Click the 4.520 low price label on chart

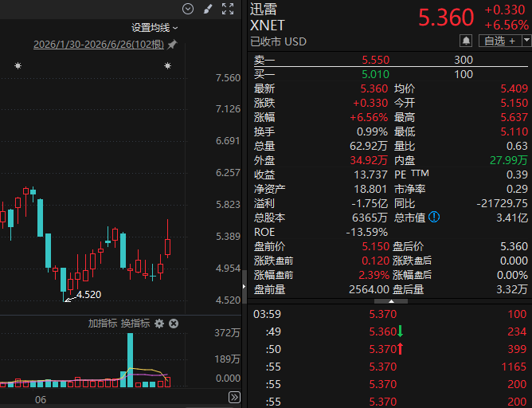point(88,294)
